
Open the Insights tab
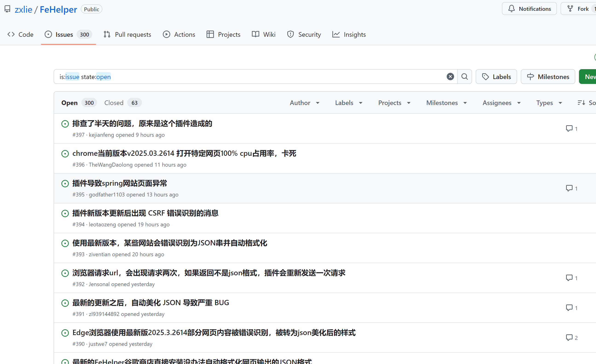pos(349,34)
